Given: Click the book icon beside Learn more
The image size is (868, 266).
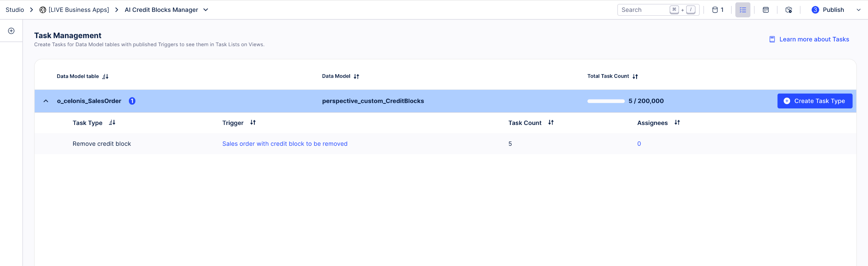Looking at the screenshot, I should pyautogui.click(x=772, y=39).
